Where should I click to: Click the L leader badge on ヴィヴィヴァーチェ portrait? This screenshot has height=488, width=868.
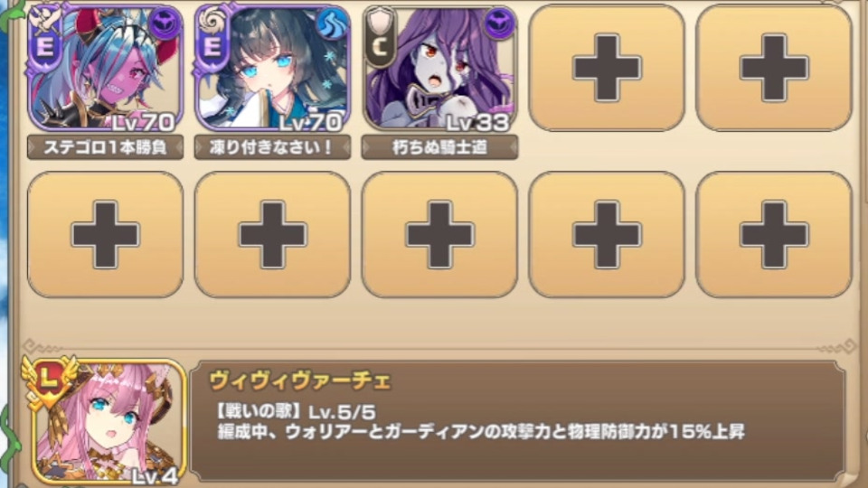coord(49,380)
